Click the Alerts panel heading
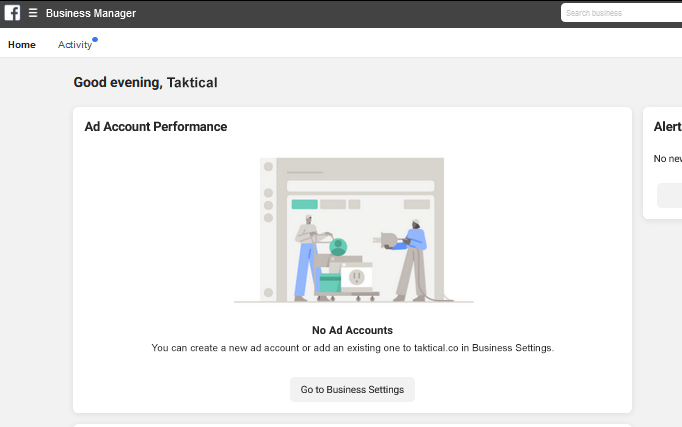 click(668, 127)
